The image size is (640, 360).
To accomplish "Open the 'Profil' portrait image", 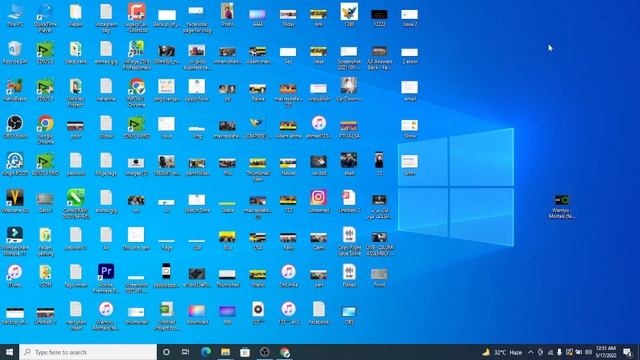I will coord(227,15).
